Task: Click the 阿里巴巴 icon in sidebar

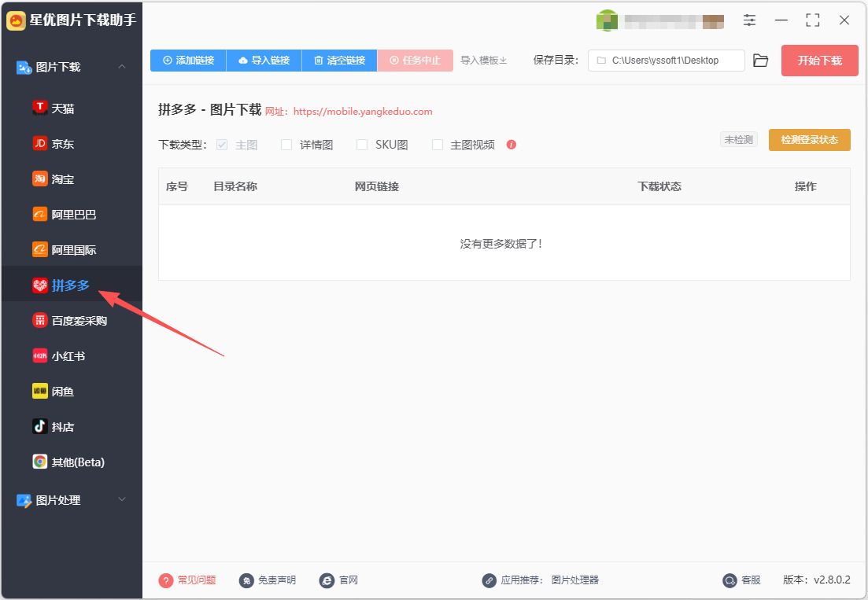Action: (40, 214)
